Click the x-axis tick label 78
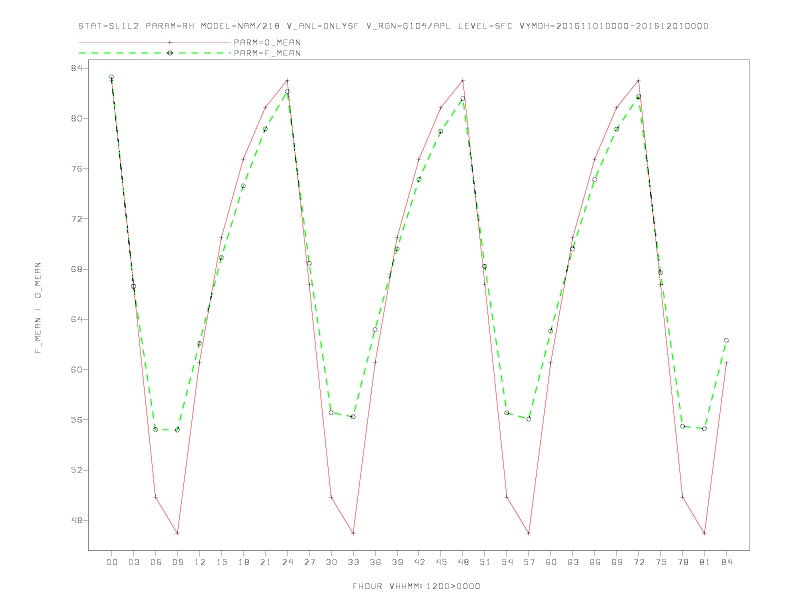The width and height of the screenshot is (792, 612). point(683,562)
